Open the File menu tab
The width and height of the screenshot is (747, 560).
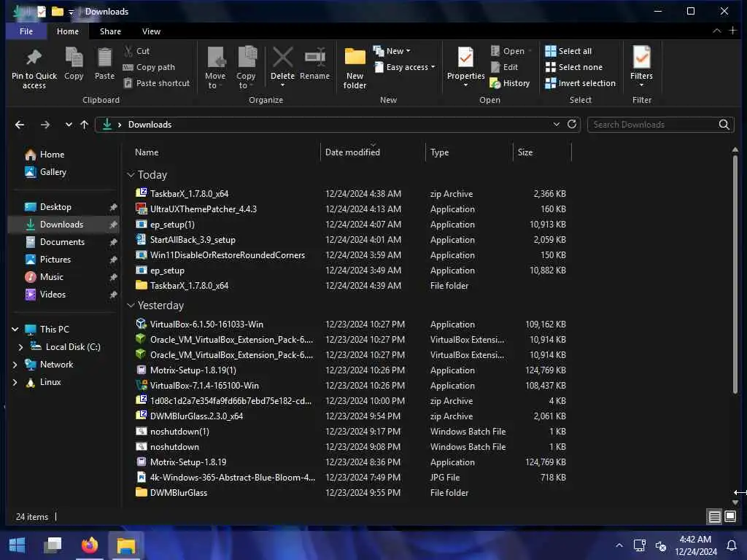26,31
